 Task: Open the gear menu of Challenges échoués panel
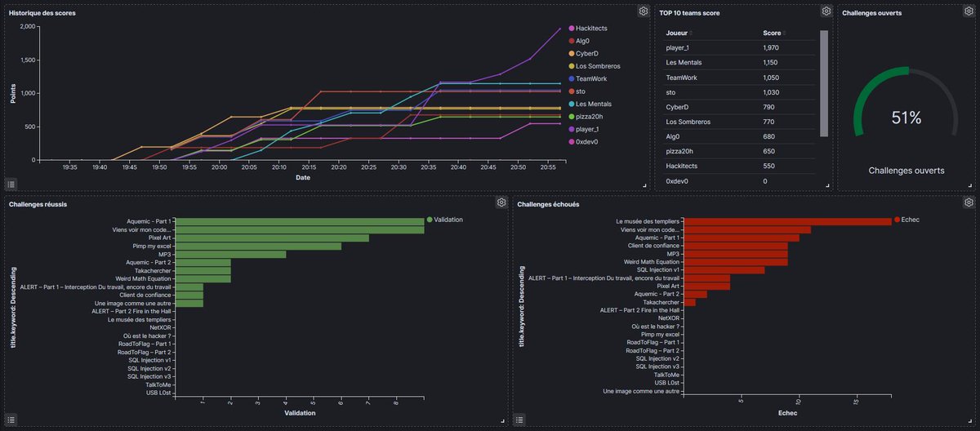(x=969, y=202)
